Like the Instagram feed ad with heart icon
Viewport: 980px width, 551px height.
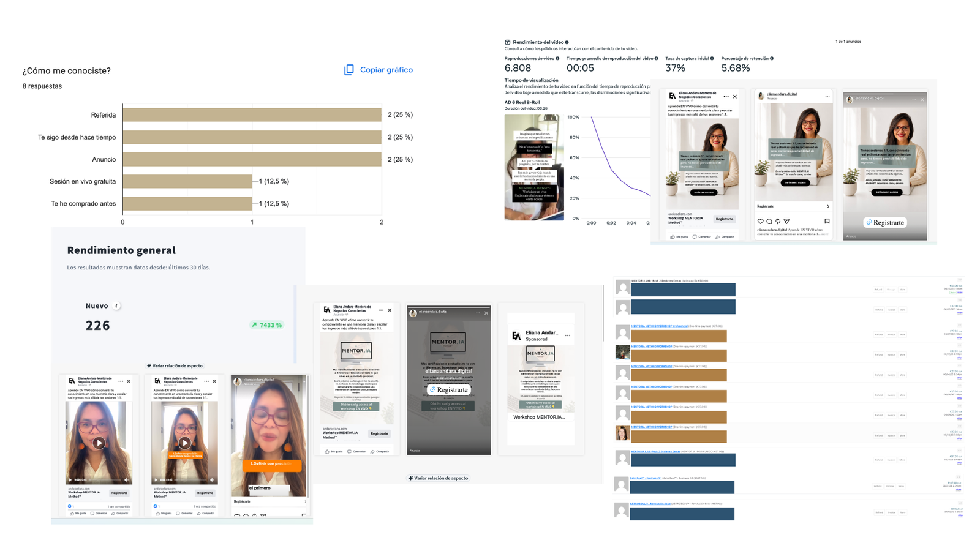(761, 222)
